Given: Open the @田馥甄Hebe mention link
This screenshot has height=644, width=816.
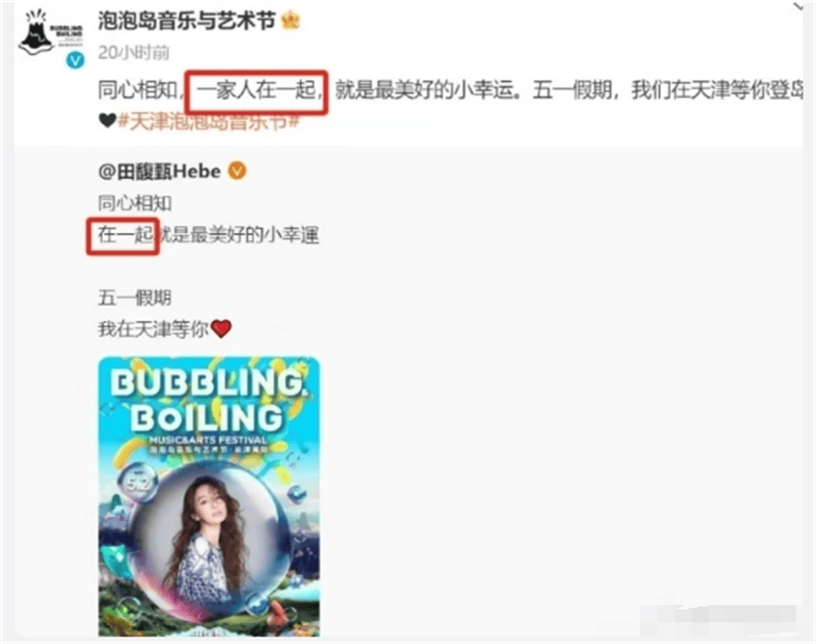Looking at the screenshot, I should point(159,171).
